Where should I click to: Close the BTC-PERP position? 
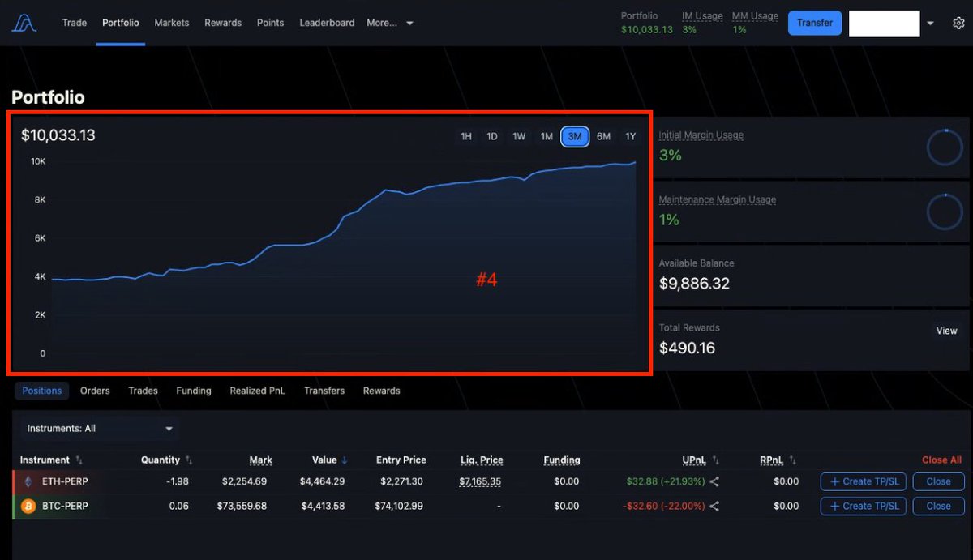pyautogui.click(x=938, y=506)
